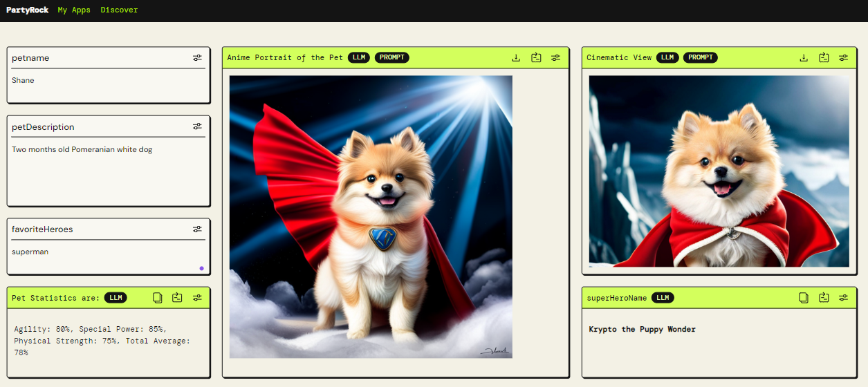Copy the superHeroName text
The width and height of the screenshot is (868, 387).
(x=804, y=298)
